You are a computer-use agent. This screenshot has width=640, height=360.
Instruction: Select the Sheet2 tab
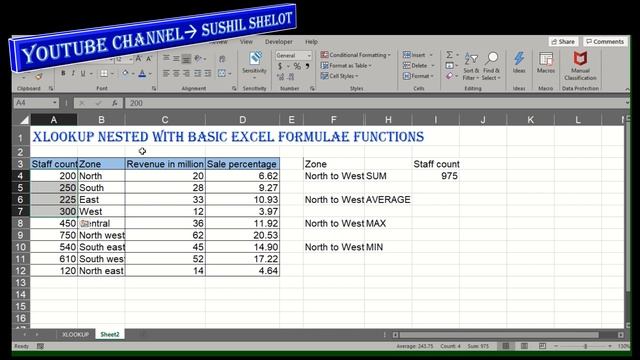pos(110,334)
